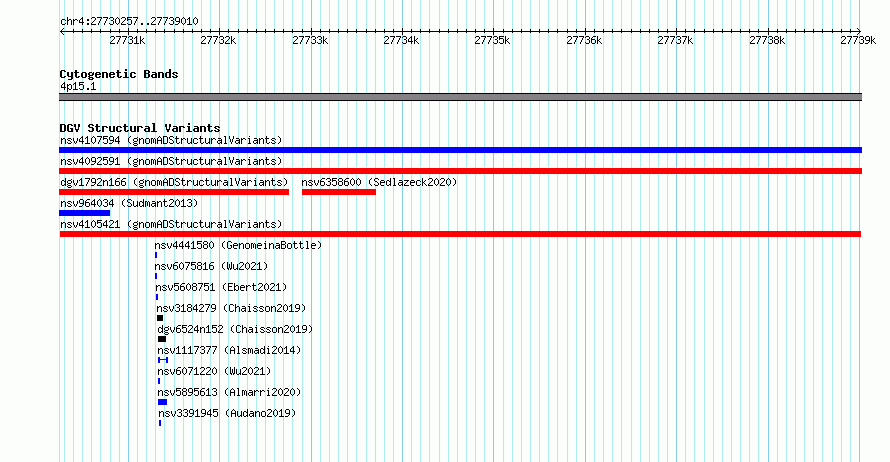Click ruler position 27736k

[585, 40]
